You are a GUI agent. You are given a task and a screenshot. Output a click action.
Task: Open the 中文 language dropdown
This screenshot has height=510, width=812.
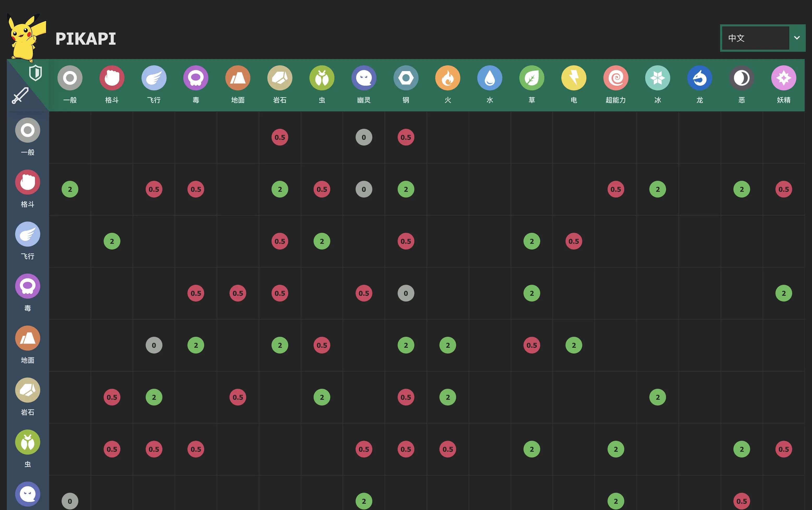tap(763, 38)
